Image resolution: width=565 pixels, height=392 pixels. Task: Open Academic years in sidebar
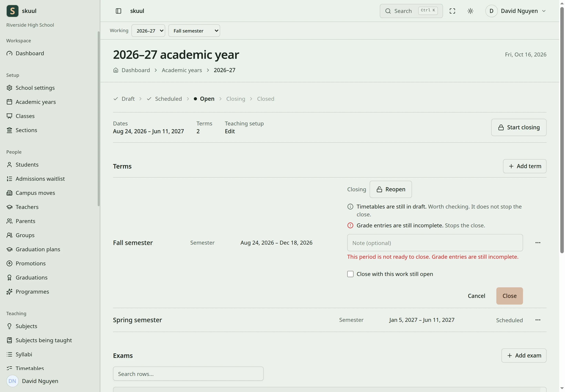(x=36, y=102)
